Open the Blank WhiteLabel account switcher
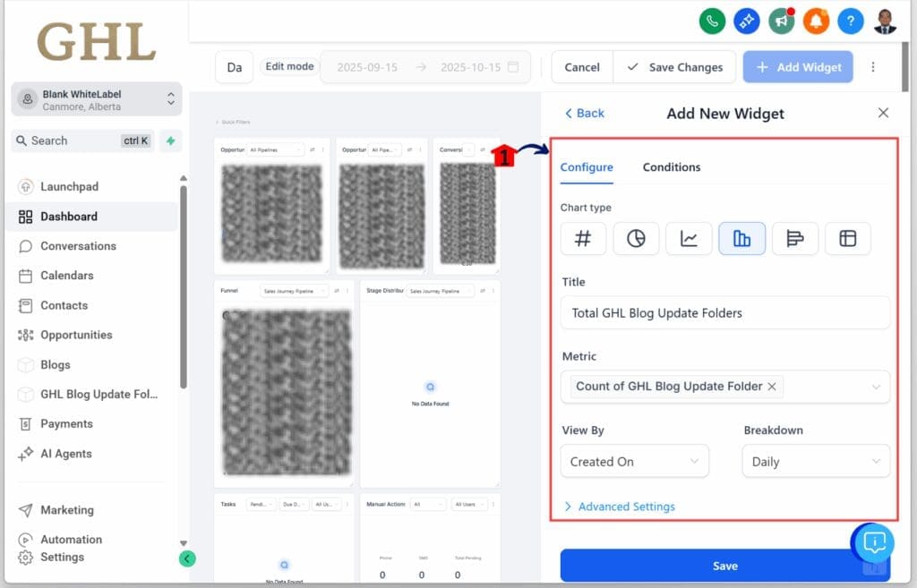Viewport: 917px width, 588px height. tap(97, 99)
